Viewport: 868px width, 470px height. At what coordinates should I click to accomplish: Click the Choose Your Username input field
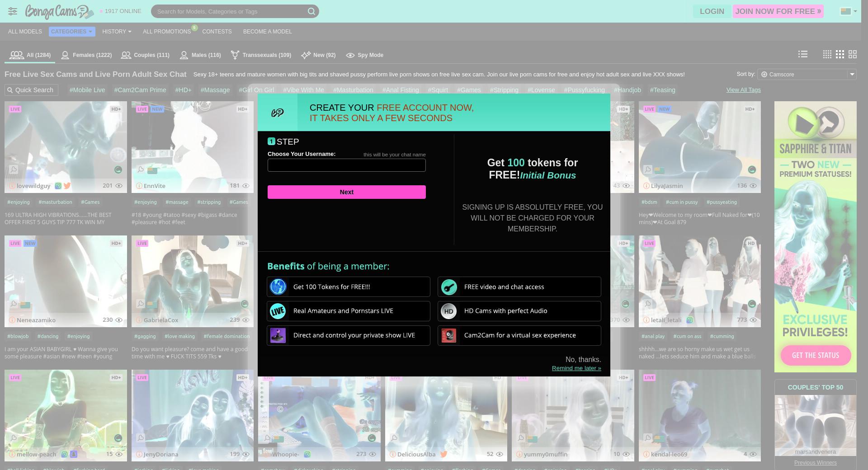point(347,165)
